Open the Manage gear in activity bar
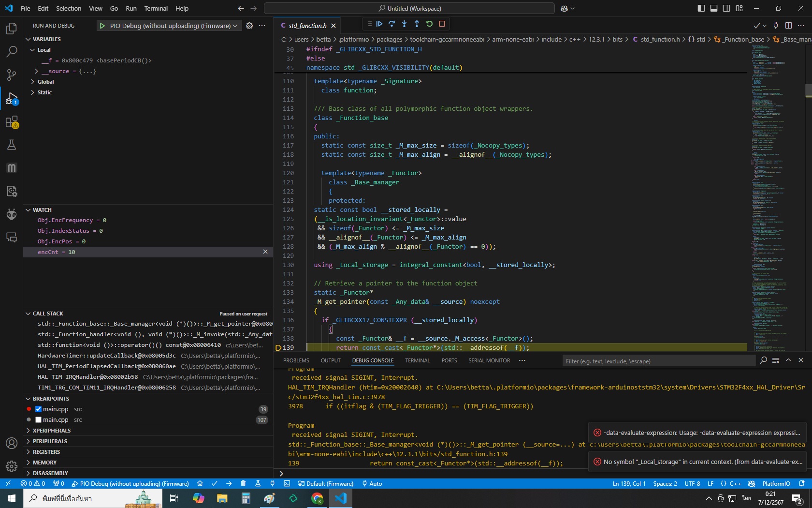The height and width of the screenshot is (508, 812). coord(12,466)
